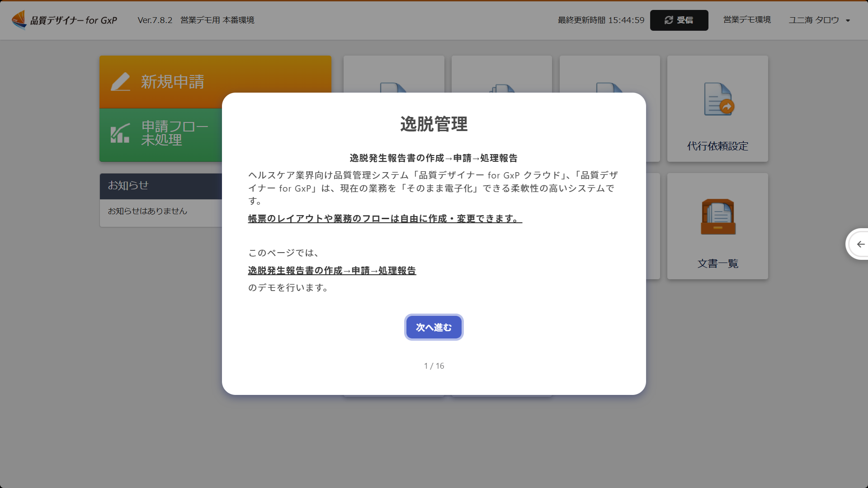The height and width of the screenshot is (488, 868).
Task: Click the dropdown caret beside the user name
Action: (848, 21)
